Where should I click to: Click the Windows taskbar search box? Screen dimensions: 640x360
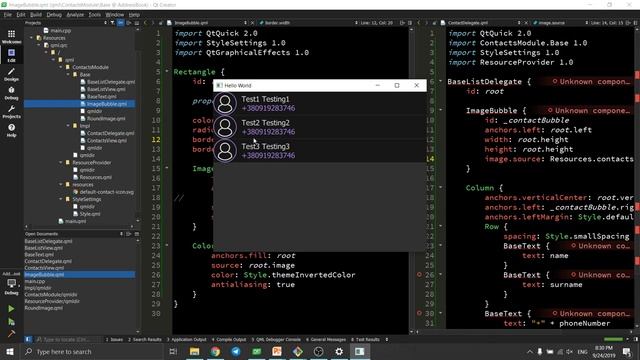(x=92, y=351)
